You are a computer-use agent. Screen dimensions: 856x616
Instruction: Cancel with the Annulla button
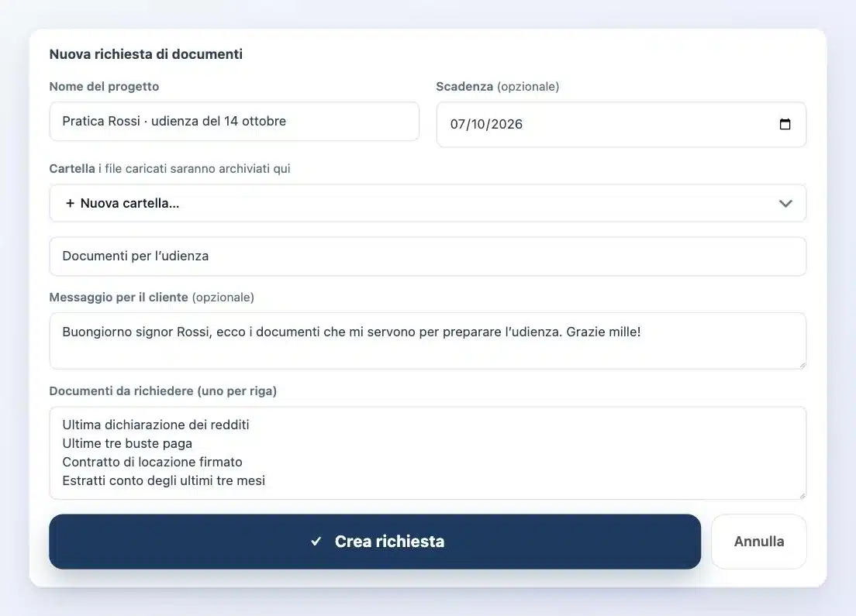(759, 542)
